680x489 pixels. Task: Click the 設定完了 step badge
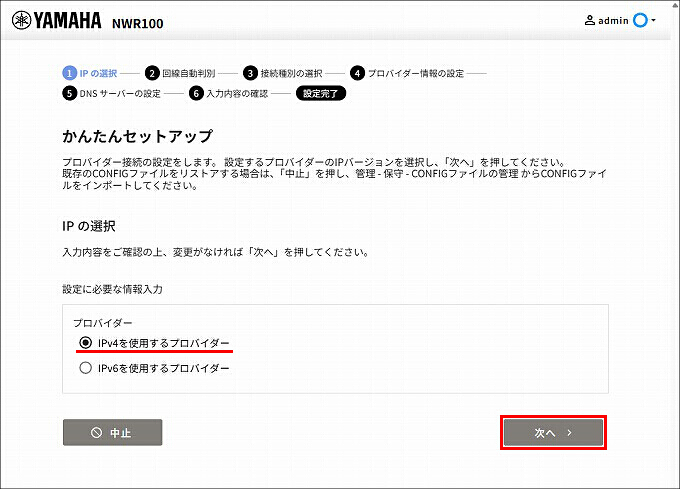[320, 93]
